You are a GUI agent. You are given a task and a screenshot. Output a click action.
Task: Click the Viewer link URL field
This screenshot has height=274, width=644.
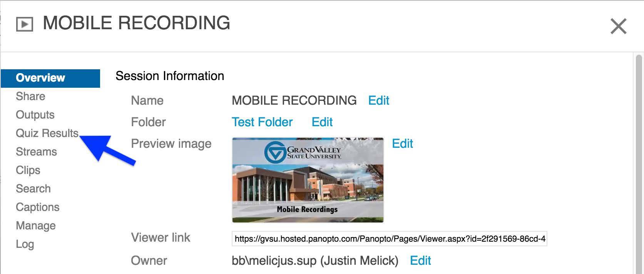click(389, 239)
